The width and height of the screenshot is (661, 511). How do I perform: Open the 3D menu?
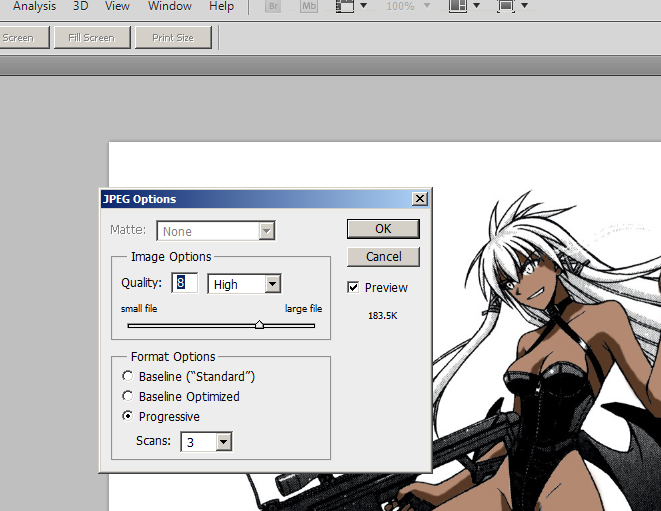[x=81, y=6]
